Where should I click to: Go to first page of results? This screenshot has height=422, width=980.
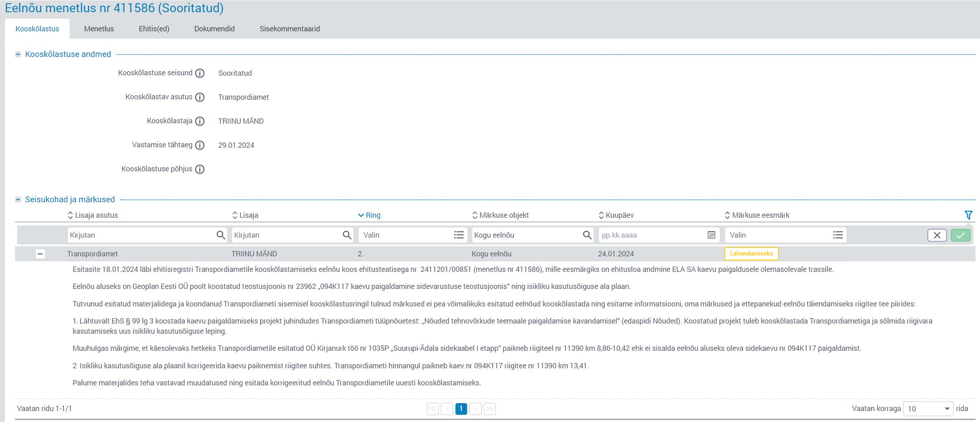[x=433, y=409]
